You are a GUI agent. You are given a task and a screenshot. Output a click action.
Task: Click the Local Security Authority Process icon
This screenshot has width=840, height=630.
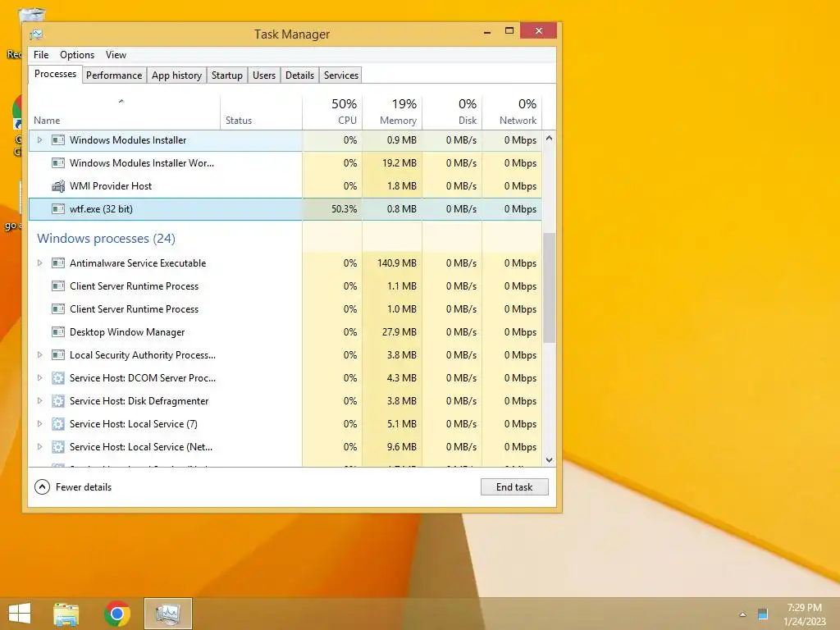point(58,355)
